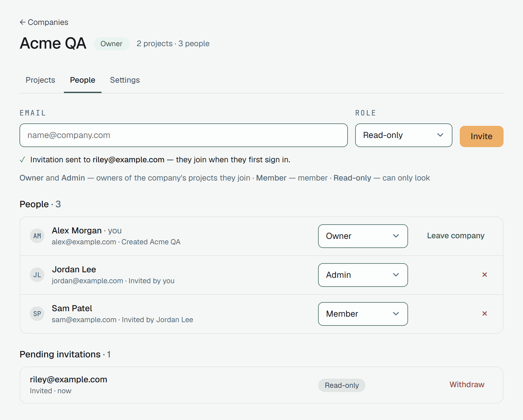Open Sam Patel's Member role dropdown
Viewport: 523px width, 420px height.
click(x=363, y=314)
